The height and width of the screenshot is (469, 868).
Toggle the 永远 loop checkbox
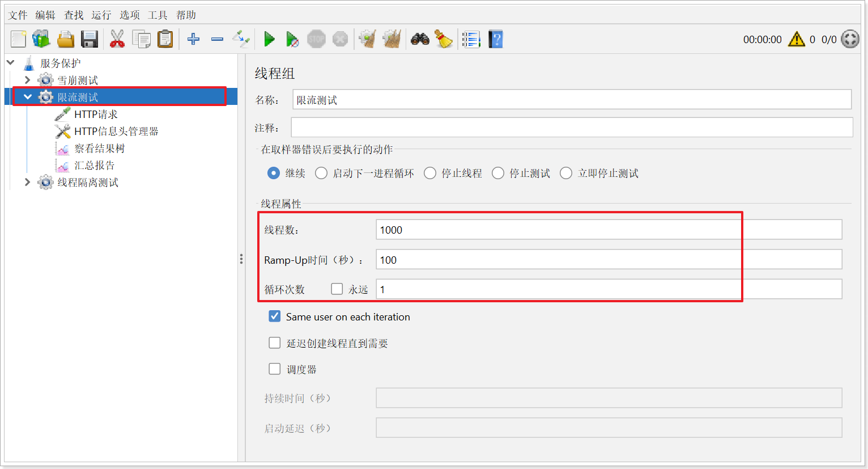click(x=337, y=289)
